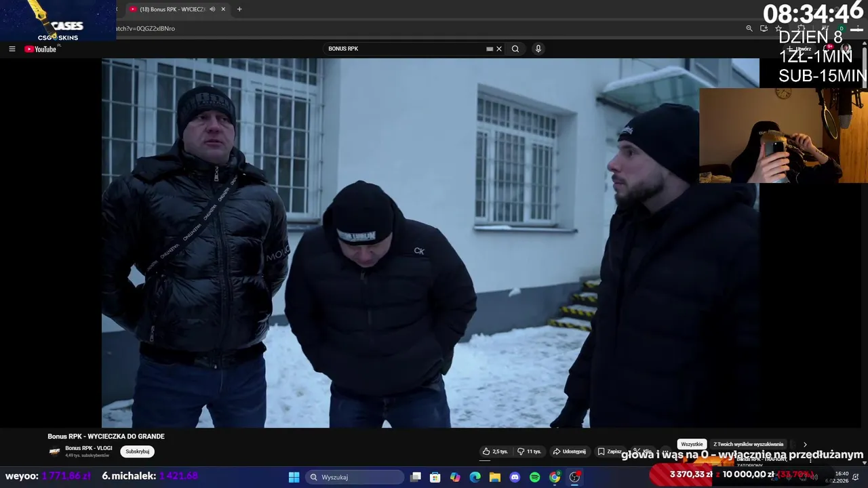Share the video with Udostępnij
This screenshot has height=488, width=868.
click(x=570, y=451)
